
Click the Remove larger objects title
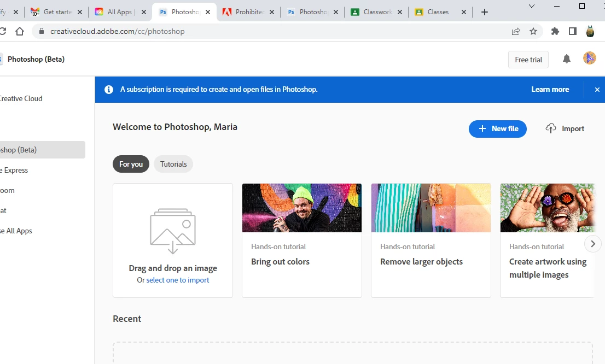click(x=421, y=262)
